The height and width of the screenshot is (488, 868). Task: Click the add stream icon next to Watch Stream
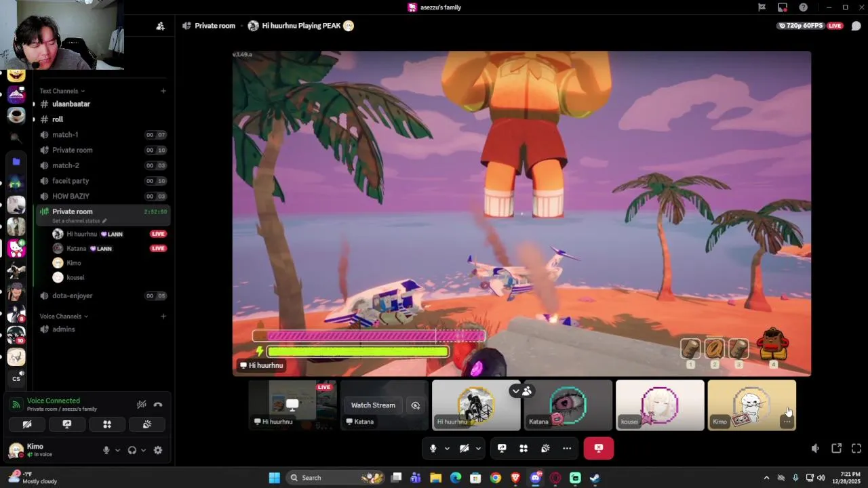(416, 405)
